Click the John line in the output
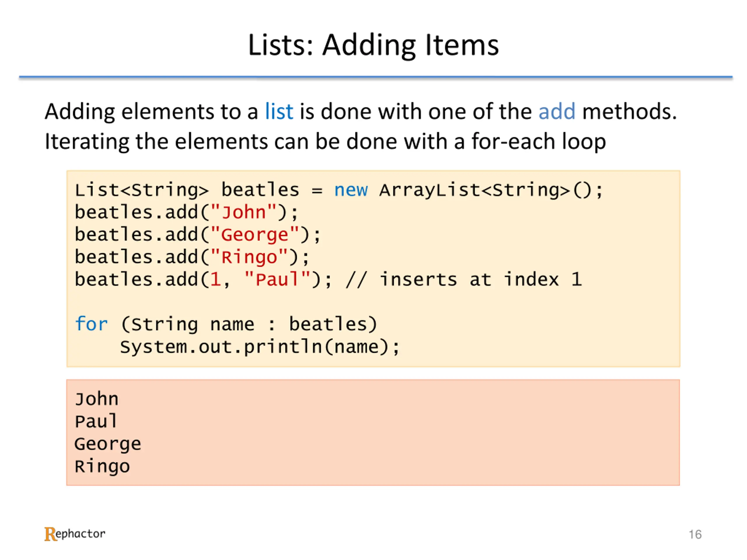The height and width of the screenshot is (560, 747). click(x=97, y=399)
